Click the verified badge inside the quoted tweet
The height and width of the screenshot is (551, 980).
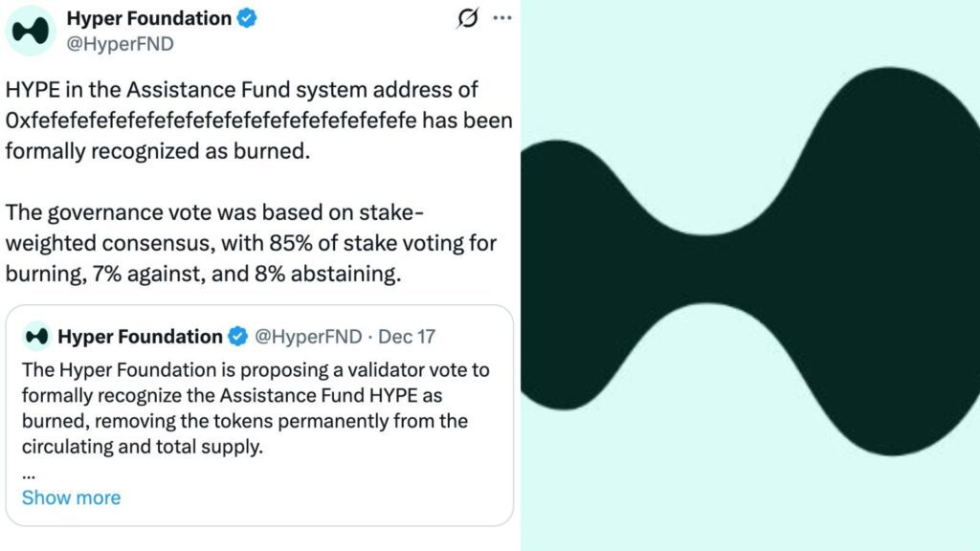pos(237,337)
